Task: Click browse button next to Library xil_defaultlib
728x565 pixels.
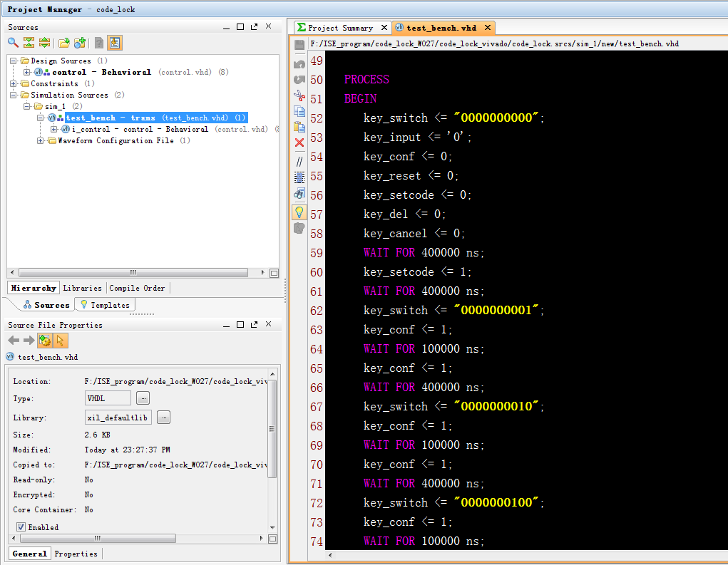Action: [163, 418]
